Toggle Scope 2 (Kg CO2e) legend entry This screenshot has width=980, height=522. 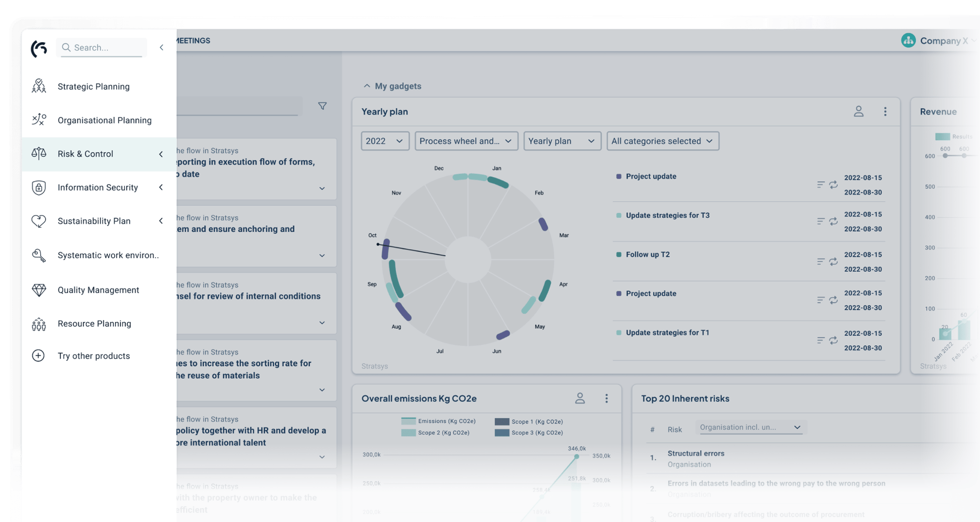pos(435,433)
